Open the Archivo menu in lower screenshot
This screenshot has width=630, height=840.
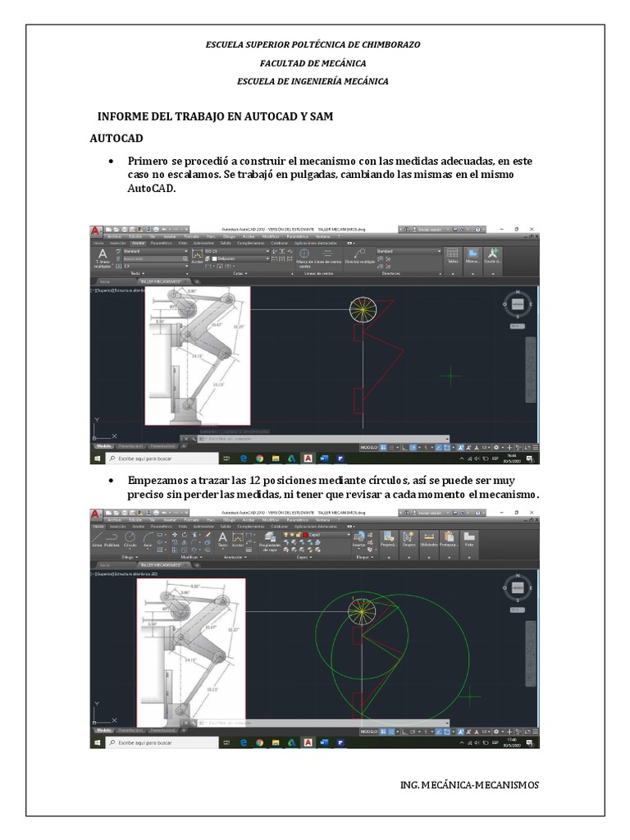114,519
